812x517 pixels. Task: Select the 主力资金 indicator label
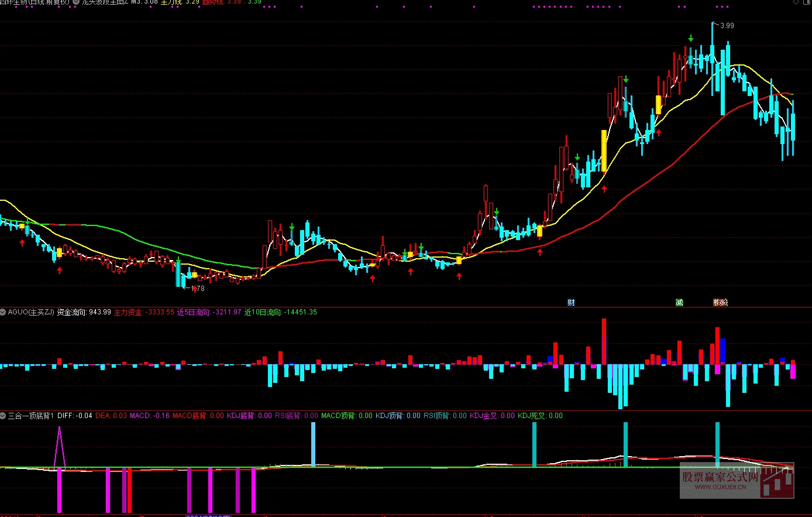point(128,312)
